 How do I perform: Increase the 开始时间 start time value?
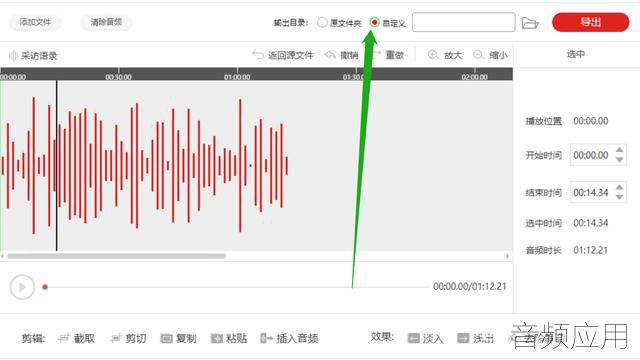tap(620, 150)
